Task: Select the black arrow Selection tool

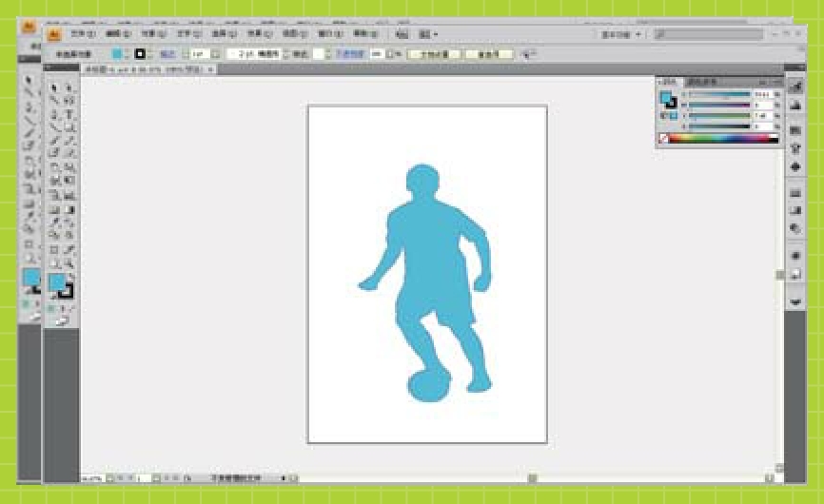Action: pos(54,87)
